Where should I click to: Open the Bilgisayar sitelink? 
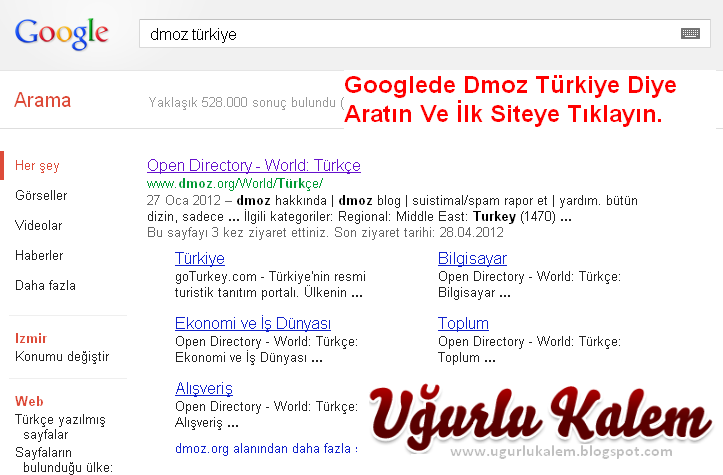click(472, 258)
